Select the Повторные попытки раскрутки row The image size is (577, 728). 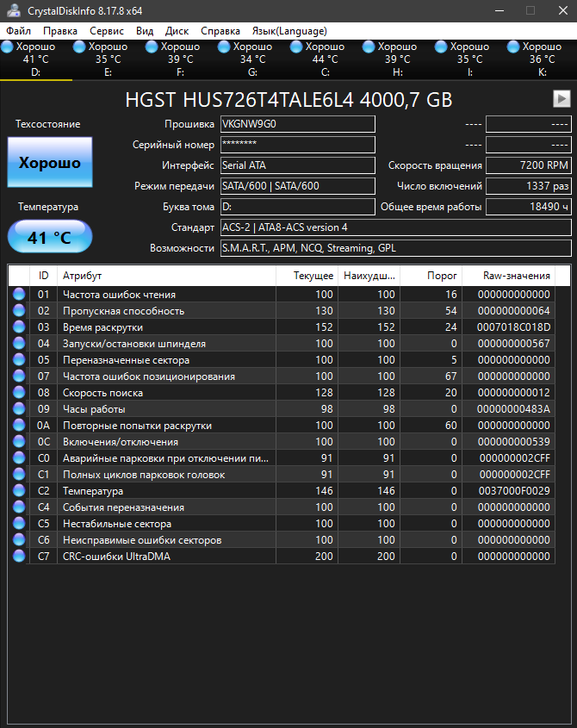282,426
